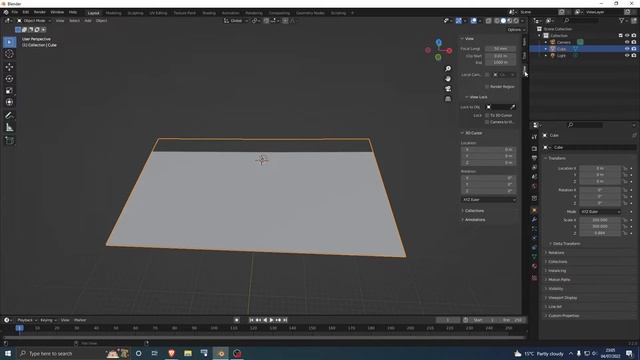The width and height of the screenshot is (640, 360).
Task: Select solid viewport shading
Action: click(503, 20)
